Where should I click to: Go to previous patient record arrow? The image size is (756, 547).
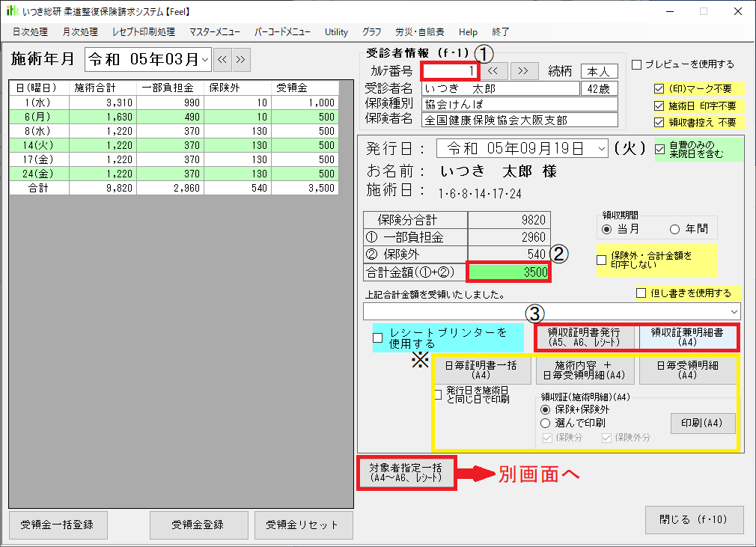click(x=492, y=71)
